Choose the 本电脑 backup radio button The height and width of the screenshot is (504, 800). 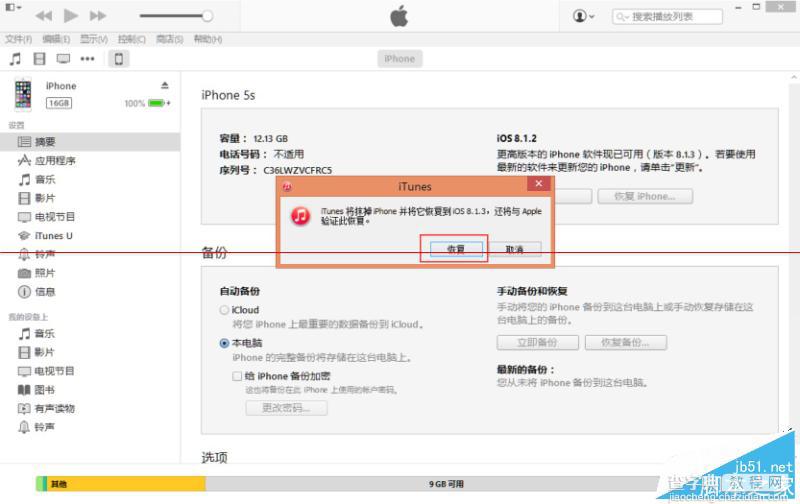(224, 343)
